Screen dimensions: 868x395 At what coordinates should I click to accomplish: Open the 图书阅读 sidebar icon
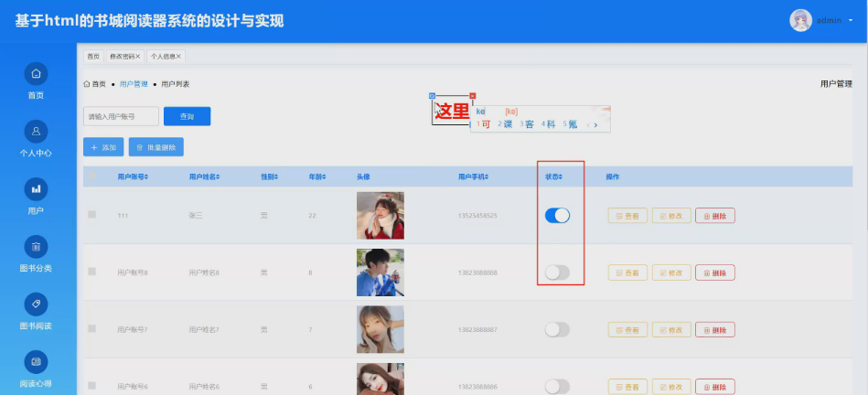[x=36, y=304]
